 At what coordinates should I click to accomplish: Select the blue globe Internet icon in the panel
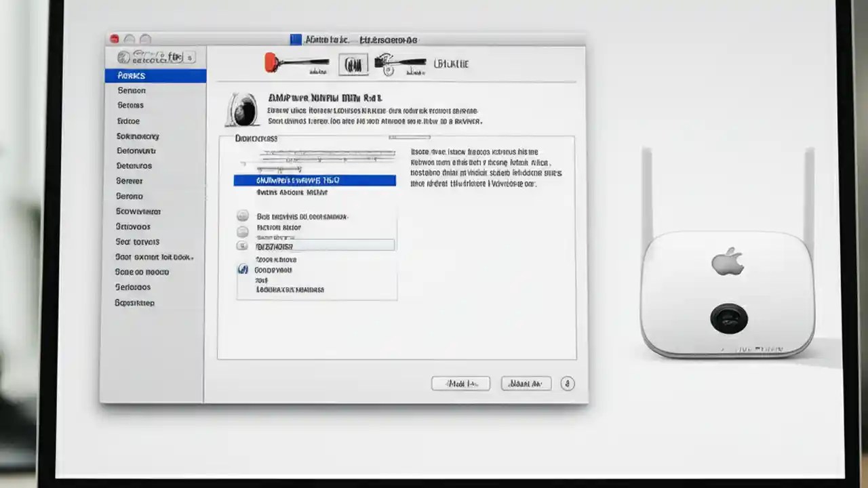[x=243, y=270]
